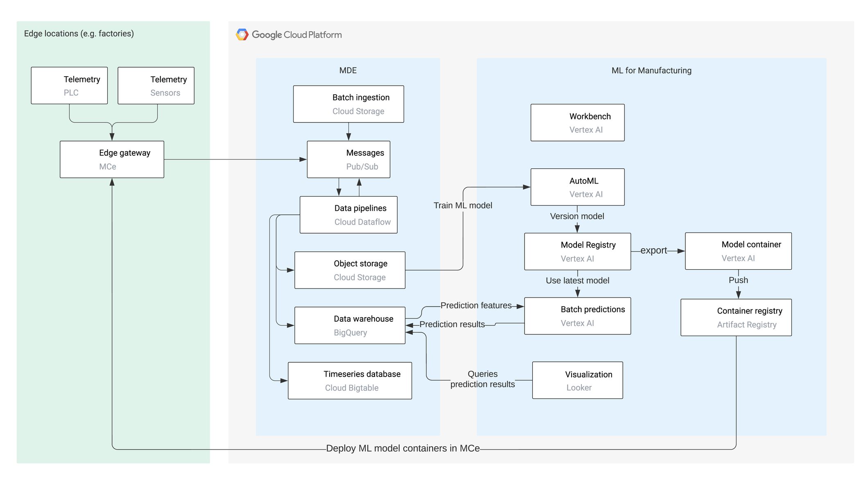Toggle the Telemetry Sensors source

156,85
